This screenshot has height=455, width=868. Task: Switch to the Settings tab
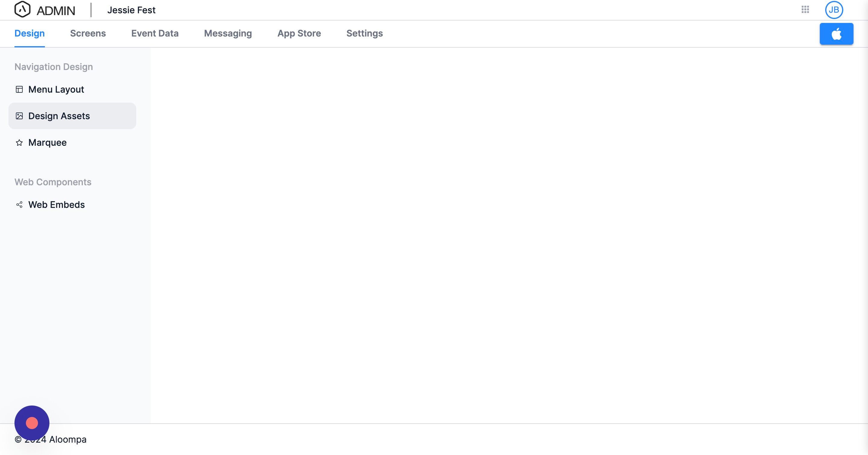point(364,33)
